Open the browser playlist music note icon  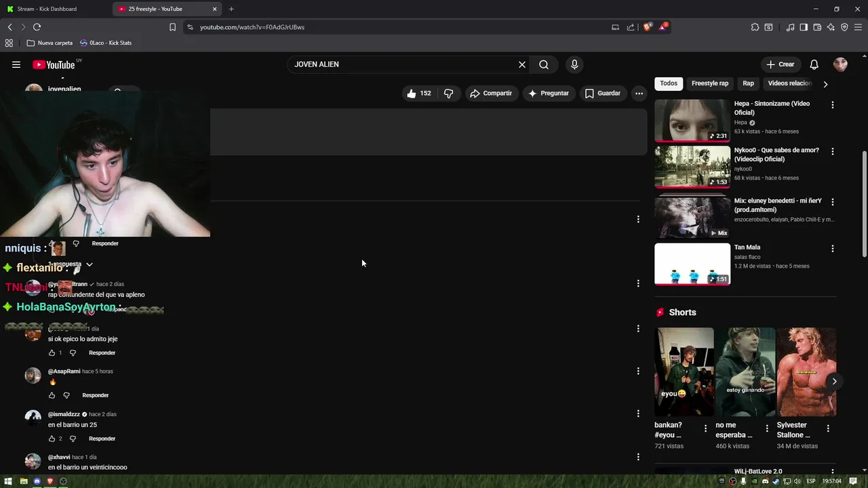tap(790, 27)
